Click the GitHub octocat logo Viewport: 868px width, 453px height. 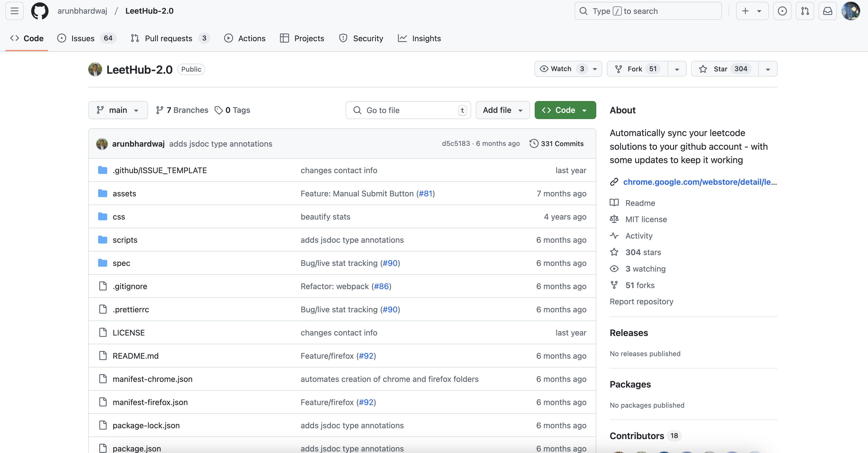point(40,11)
